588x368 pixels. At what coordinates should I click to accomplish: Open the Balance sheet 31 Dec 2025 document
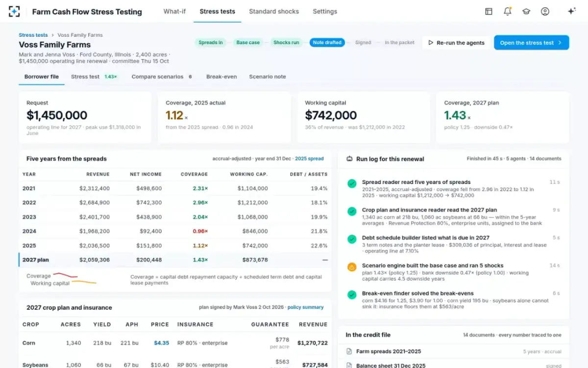pyautogui.click(x=454, y=365)
